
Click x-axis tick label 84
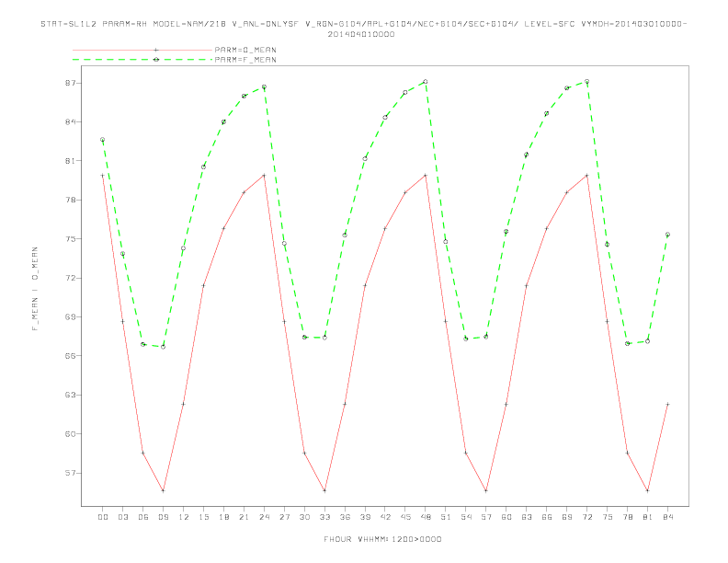point(667,517)
